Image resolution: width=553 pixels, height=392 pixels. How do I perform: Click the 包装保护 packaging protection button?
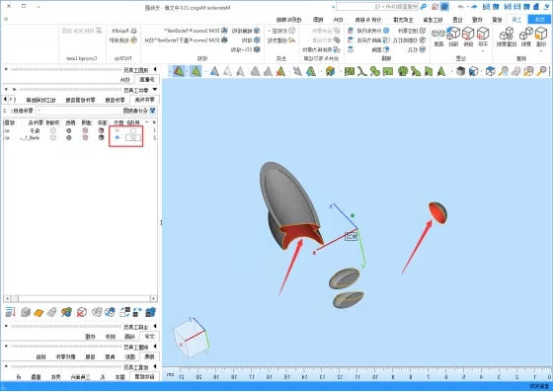pos(123,40)
